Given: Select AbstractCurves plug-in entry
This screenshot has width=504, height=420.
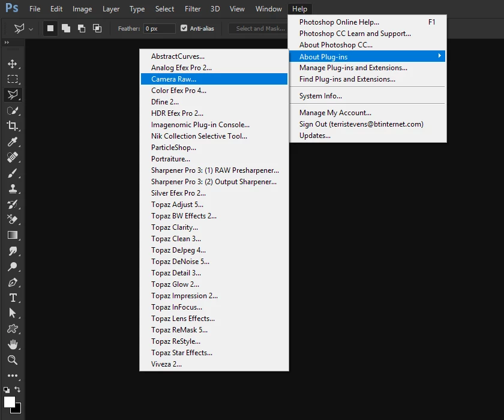Looking at the screenshot, I should [x=214, y=56].
